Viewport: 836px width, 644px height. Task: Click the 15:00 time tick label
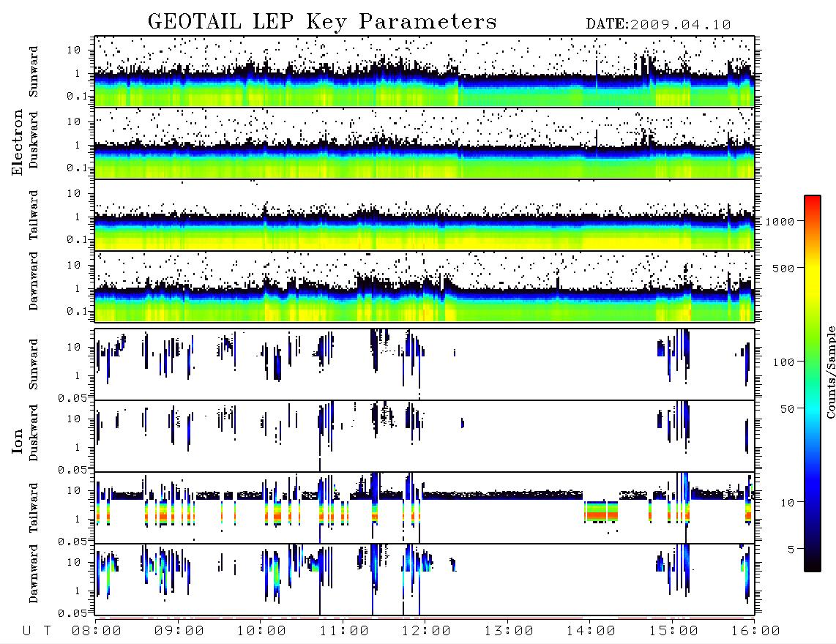[674, 631]
